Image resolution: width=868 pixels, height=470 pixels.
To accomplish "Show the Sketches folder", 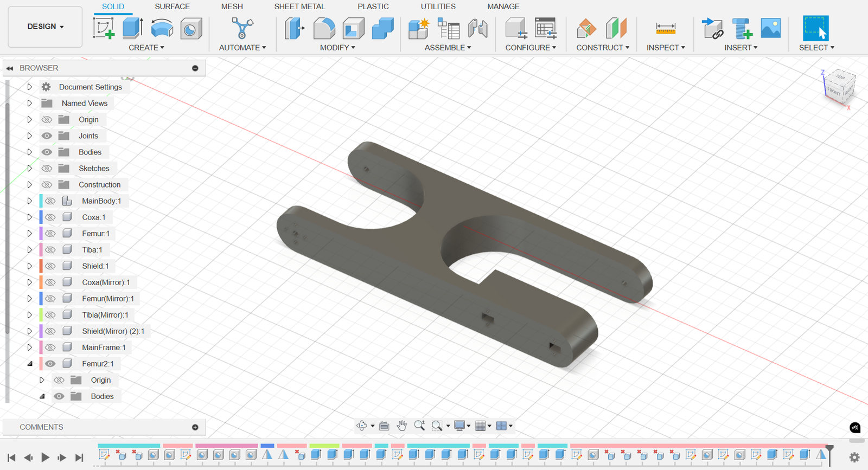I will 47,168.
